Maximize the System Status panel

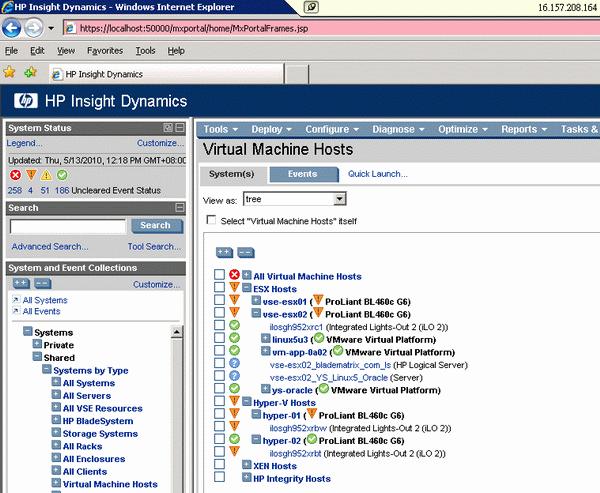click(x=168, y=128)
